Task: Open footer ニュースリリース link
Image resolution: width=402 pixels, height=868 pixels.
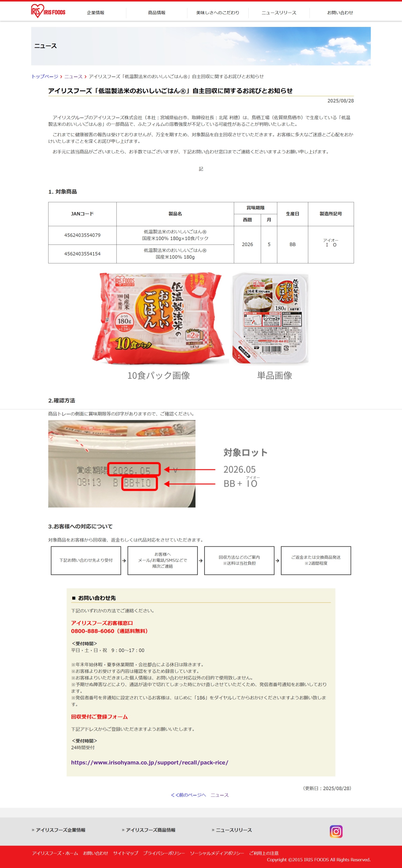Action: click(232, 830)
